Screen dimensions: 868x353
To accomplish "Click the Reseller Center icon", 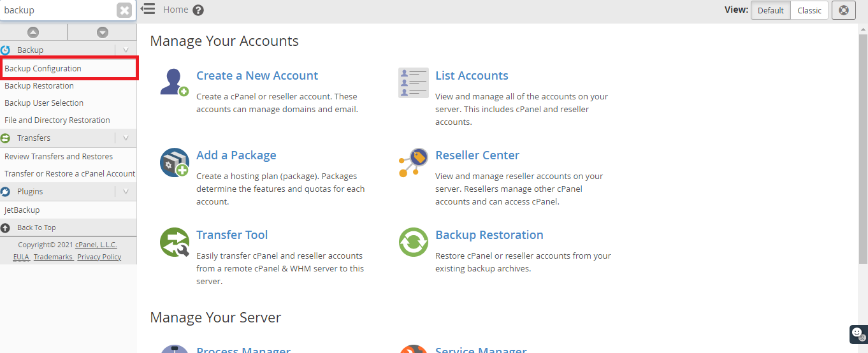I will [x=414, y=162].
